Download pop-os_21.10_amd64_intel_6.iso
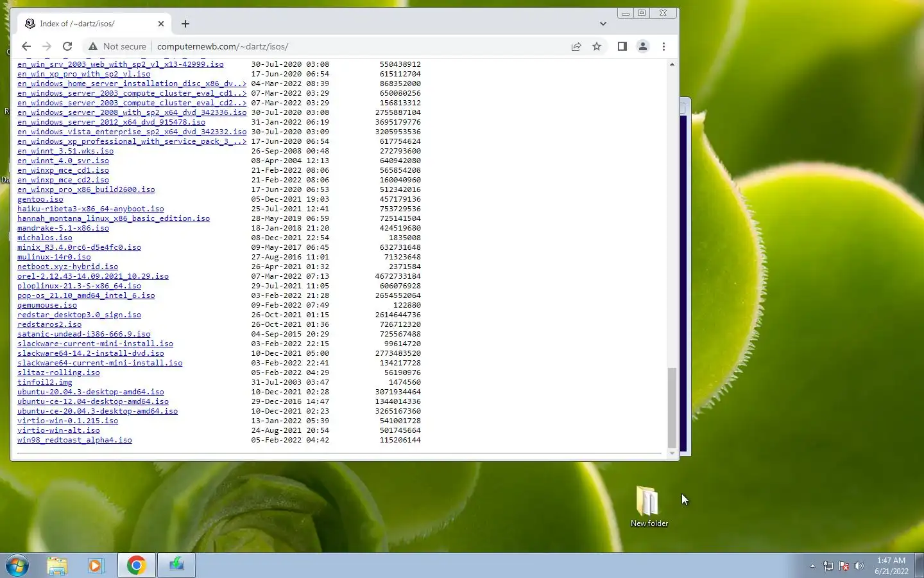 (86, 295)
